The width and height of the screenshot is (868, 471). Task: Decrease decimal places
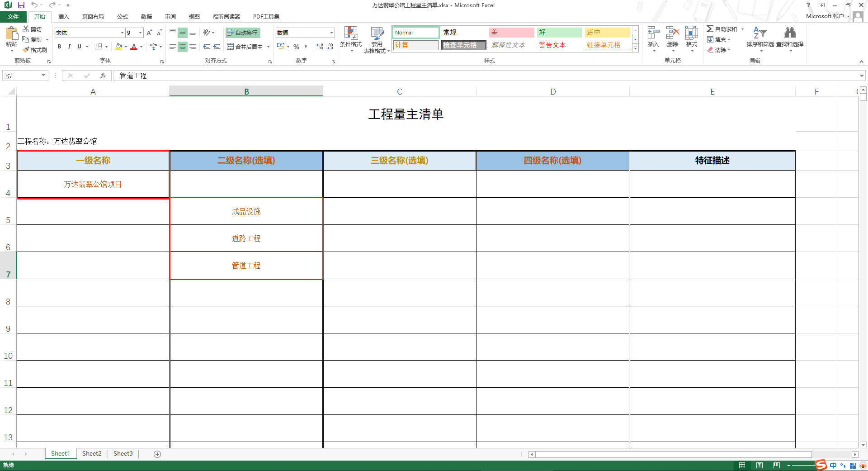(x=330, y=47)
